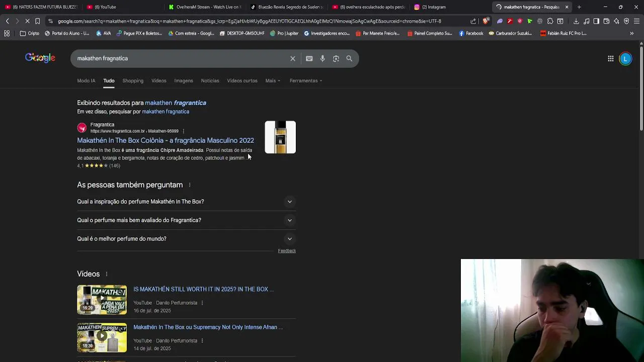Click the 'Feedback' link

coord(287,251)
